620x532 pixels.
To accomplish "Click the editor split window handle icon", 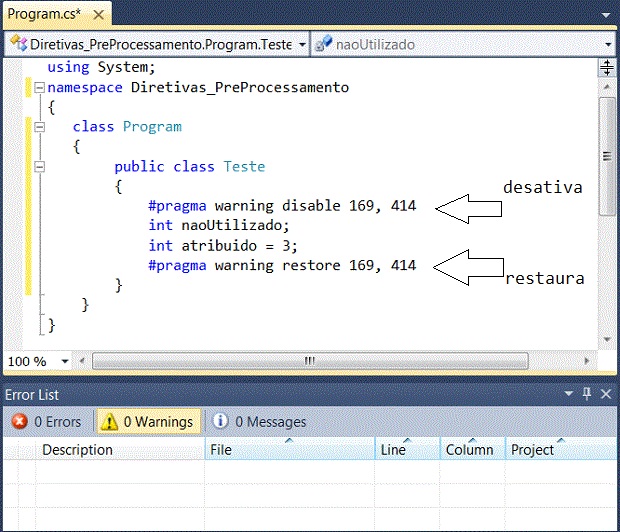I will click(607, 68).
